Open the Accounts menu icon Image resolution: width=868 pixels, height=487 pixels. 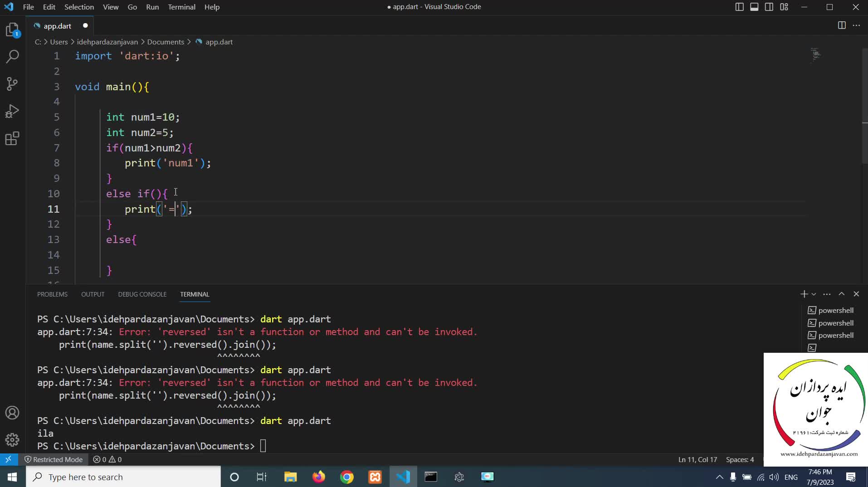pos(12,413)
